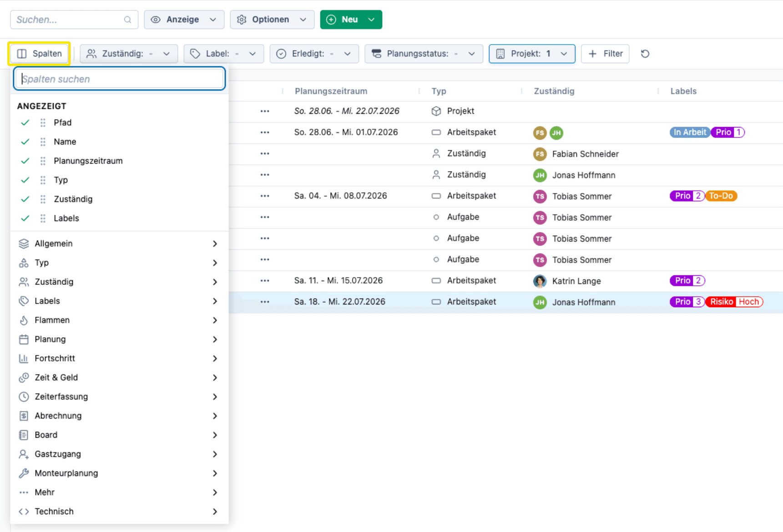Uncheck the Pfad column checkmark
The height and width of the screenshot is (532, 783).
coord(25,122)
